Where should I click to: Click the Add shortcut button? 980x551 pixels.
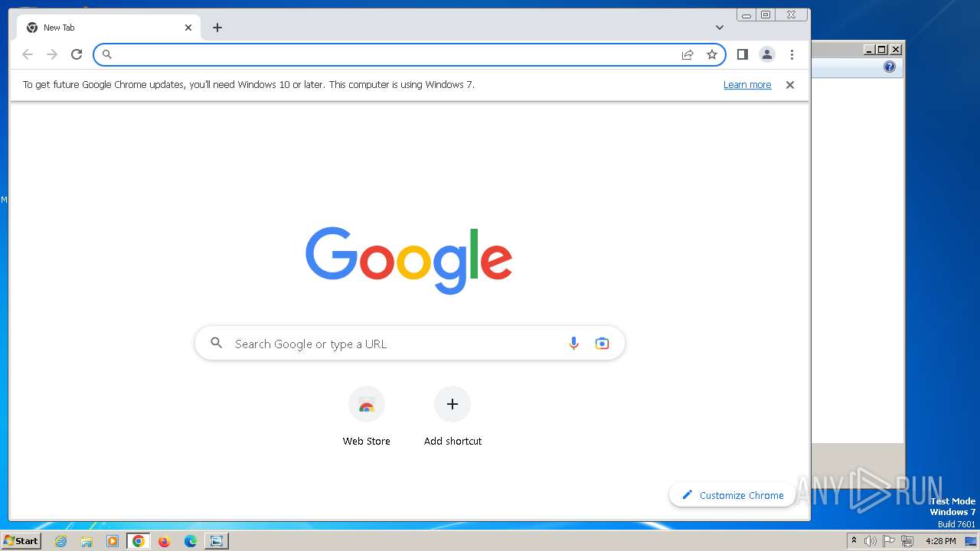(452, 416)
